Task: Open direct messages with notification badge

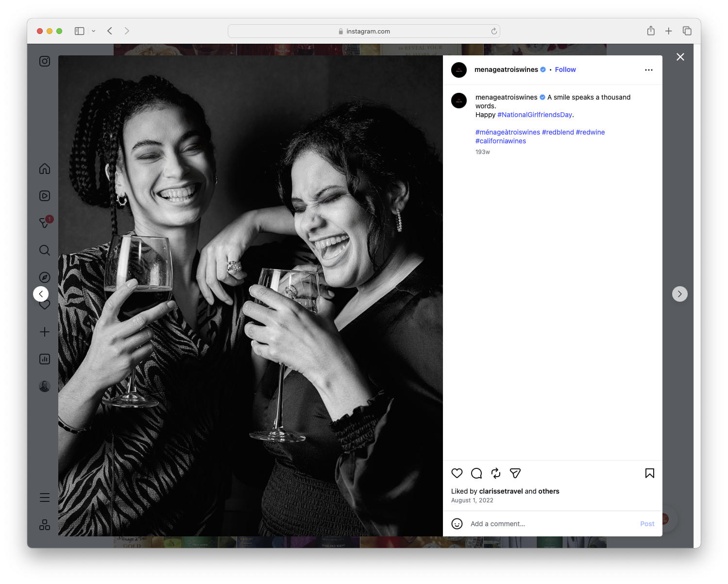Action: [44, 223]
